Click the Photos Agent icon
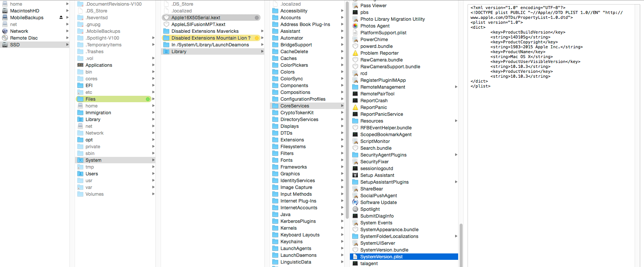 coord(355,26)
